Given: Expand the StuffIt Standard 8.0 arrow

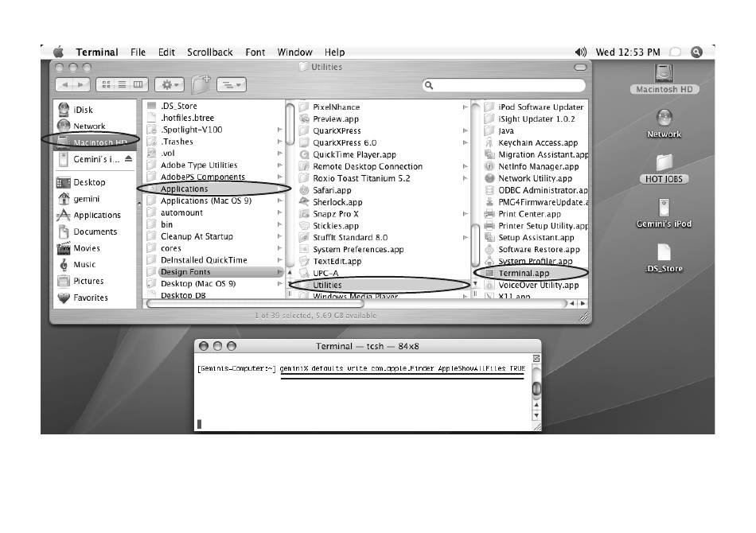Looking at the screenshot, I should (465, 238).
